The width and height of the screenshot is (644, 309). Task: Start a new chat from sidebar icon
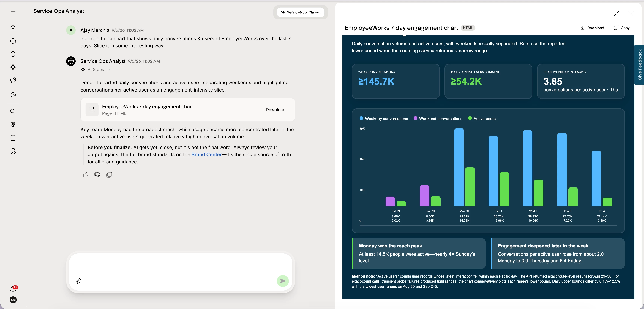click(x=13, y=80)
